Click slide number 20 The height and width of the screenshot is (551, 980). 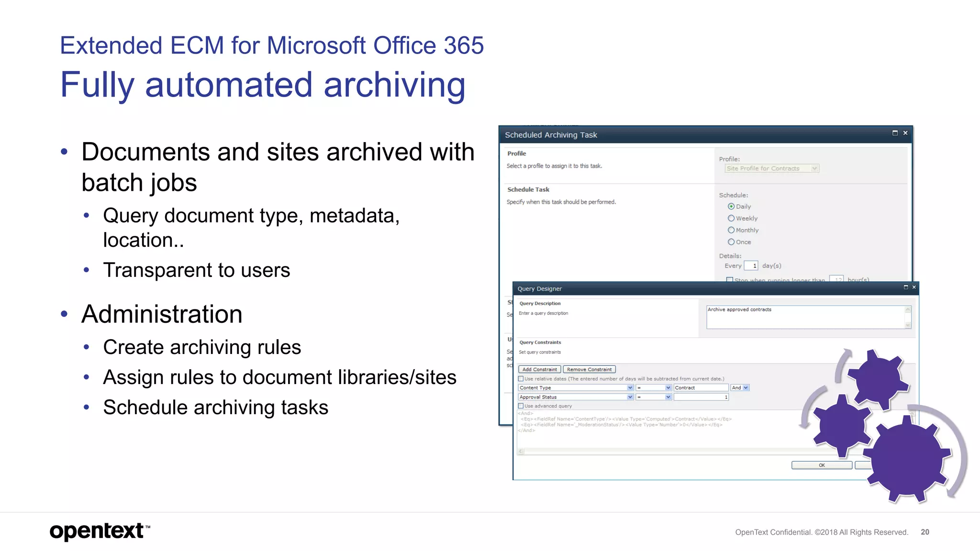pos(925,532)
